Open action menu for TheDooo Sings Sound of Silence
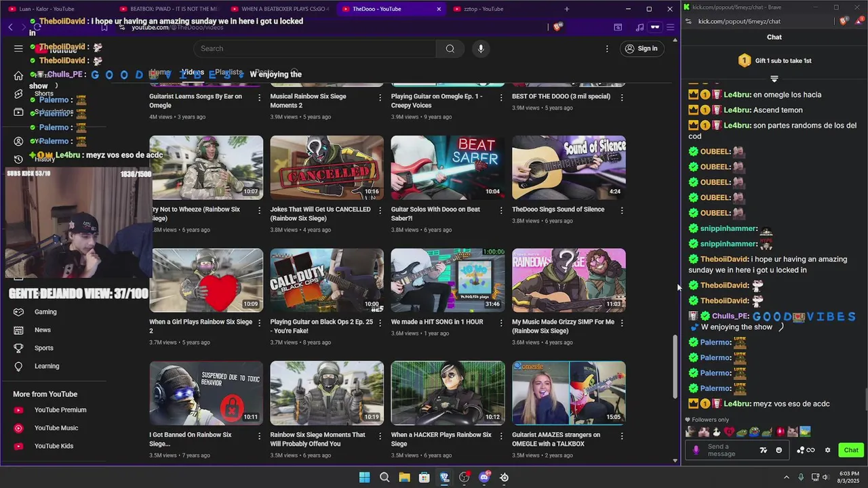 pyautogui.click(x=622, y=210)
